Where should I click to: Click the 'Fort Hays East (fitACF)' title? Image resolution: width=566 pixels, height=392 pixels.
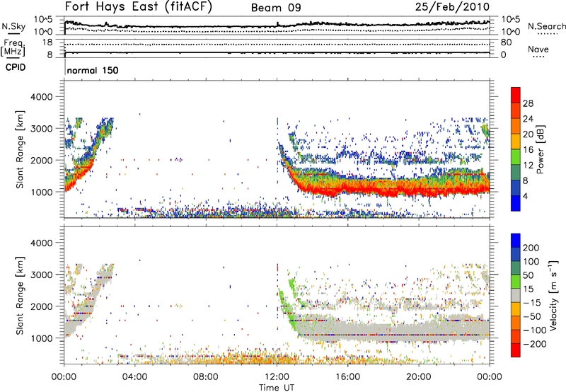[138, 7]
